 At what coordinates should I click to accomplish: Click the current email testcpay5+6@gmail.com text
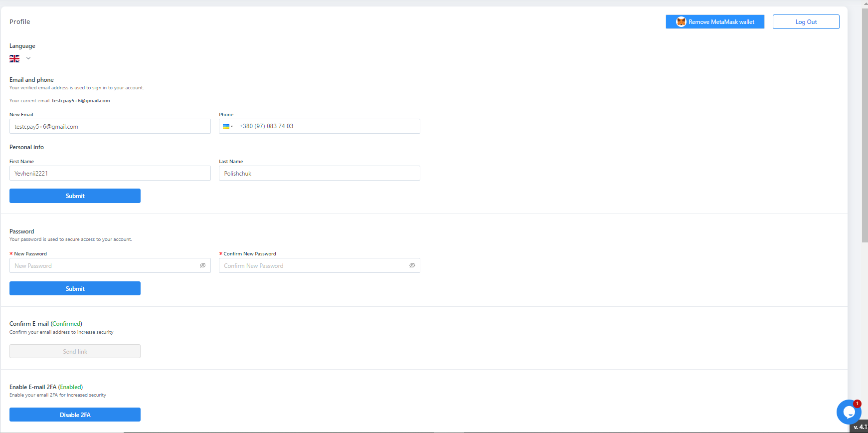81,101
